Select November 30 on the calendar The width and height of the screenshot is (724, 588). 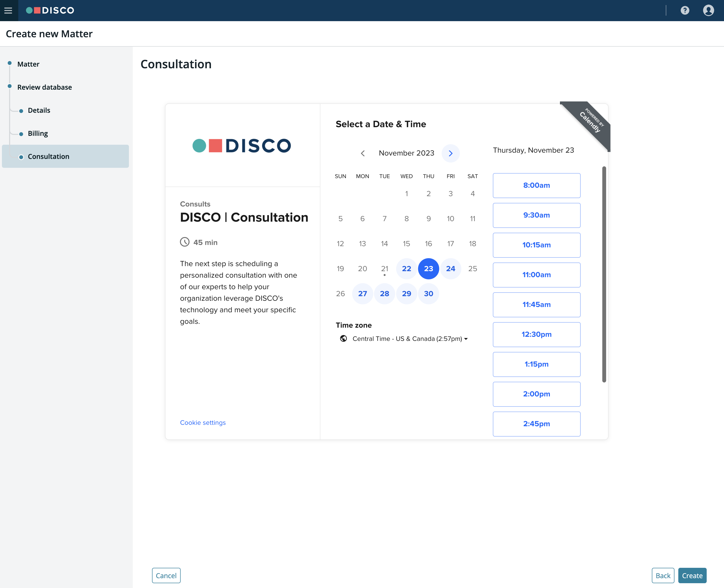point(428,294)
